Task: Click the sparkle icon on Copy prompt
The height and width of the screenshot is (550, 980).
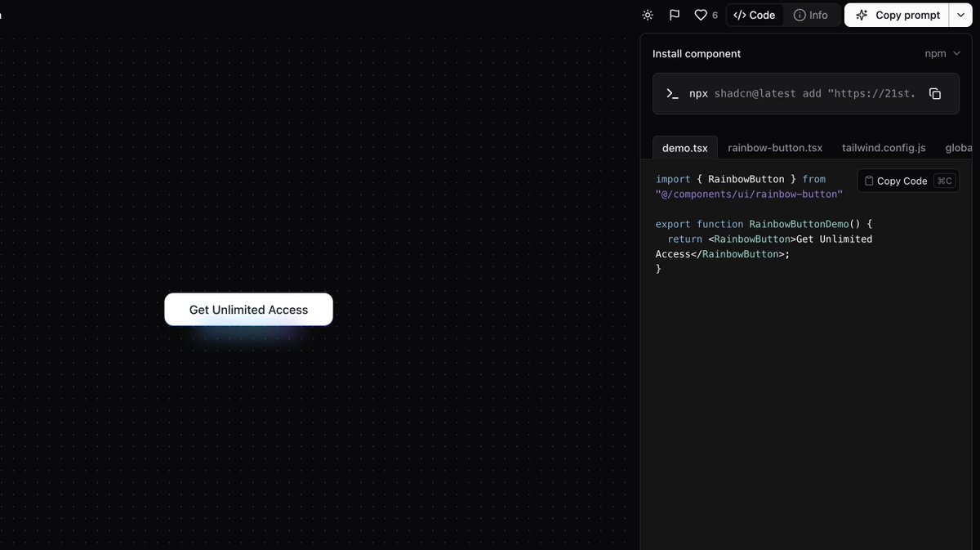Action: [x=861, y=14]
